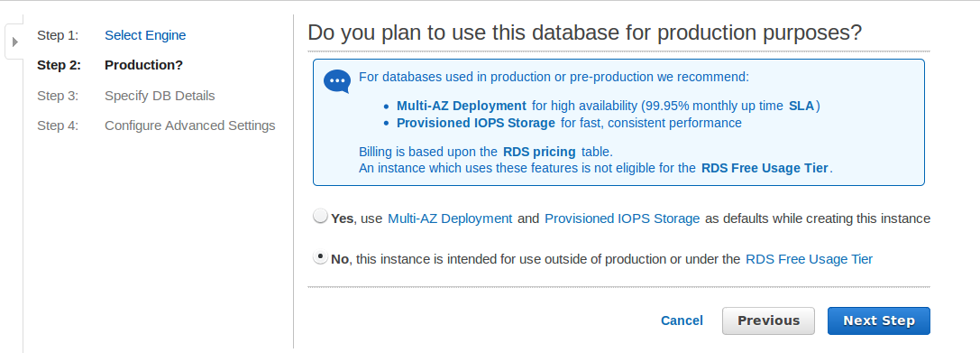The image size is (980, 353).
Task: Open the SLA link
Action: coord(801,106)
